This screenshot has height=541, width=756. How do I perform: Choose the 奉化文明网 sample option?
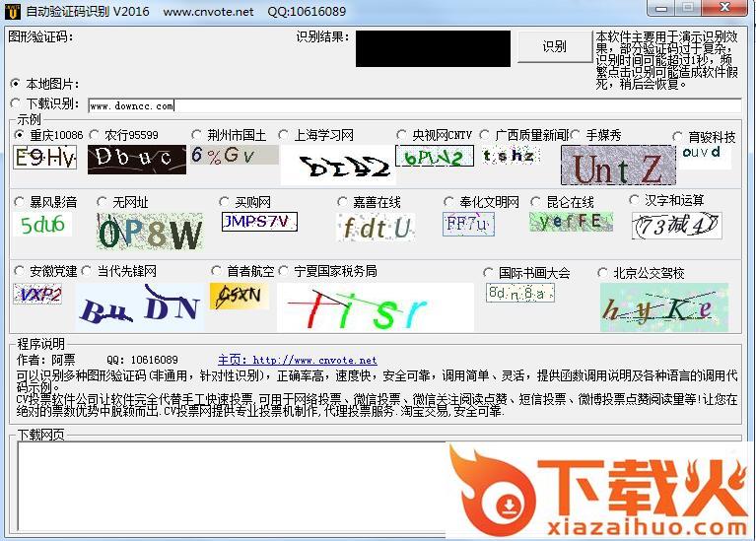click(448, 202)
